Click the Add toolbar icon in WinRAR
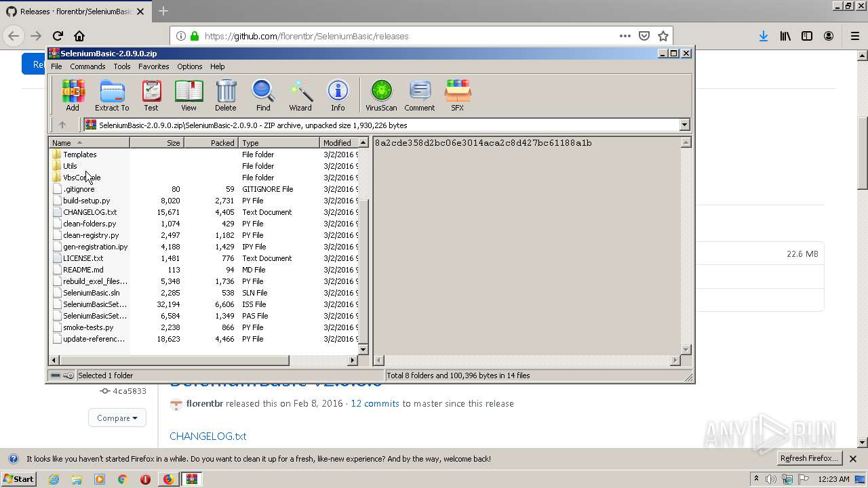 pos(73,95)
